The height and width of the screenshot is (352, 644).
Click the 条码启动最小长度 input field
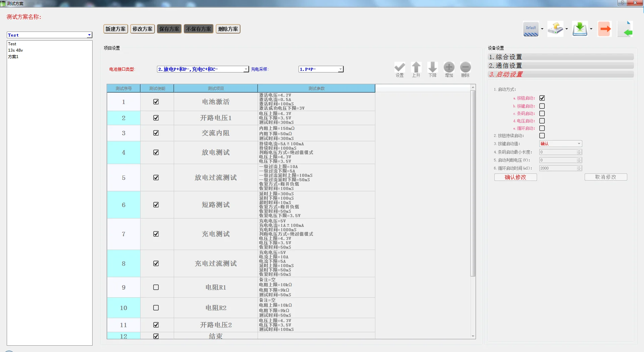click(x=558, y=152)
